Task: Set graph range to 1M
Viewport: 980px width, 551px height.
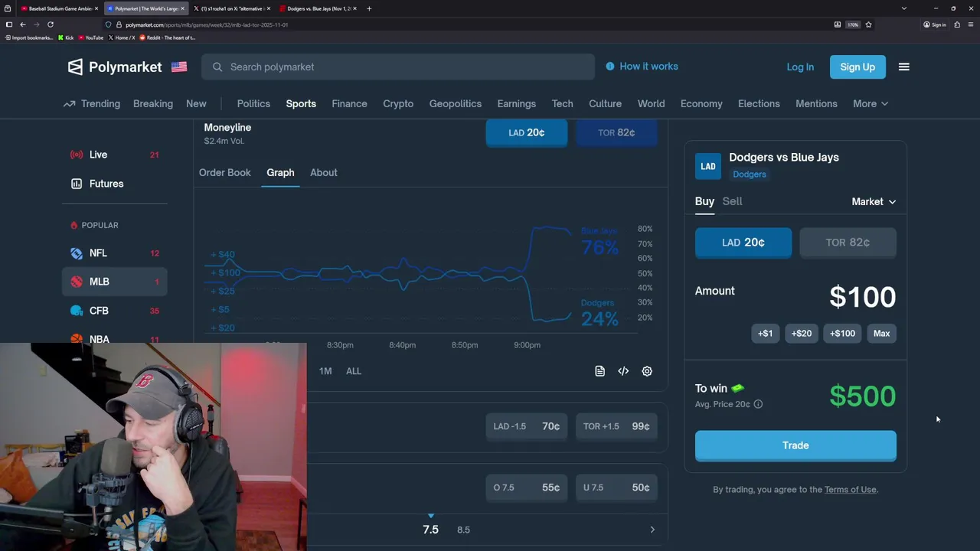Action: tap(325, 371)
